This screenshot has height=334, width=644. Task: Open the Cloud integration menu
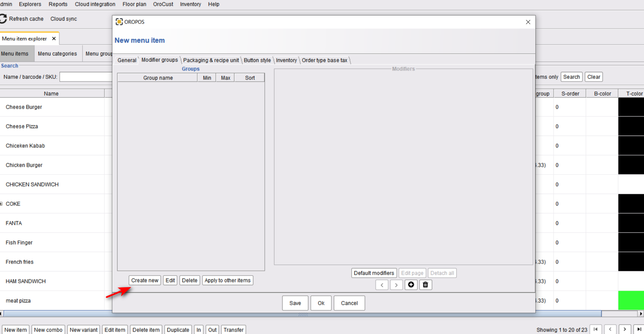(x=95, y=4)
